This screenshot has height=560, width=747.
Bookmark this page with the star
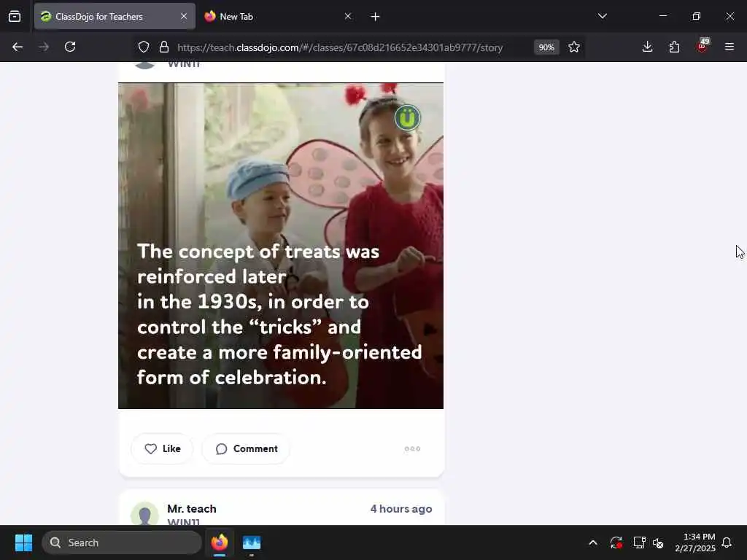pos(574,47)
